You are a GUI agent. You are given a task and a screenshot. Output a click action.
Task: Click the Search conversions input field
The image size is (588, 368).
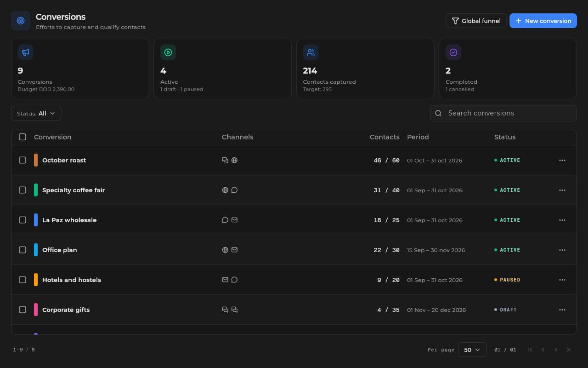(503, 113)
